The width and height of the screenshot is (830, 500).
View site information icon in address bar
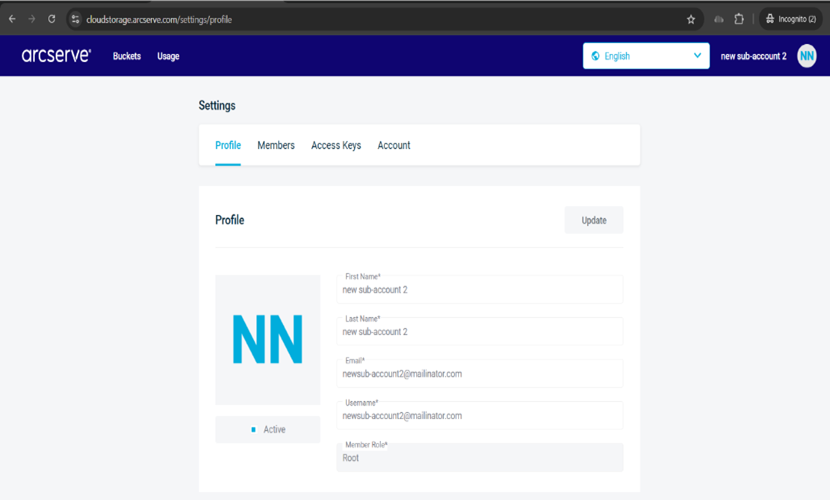[x=75, y=19]
